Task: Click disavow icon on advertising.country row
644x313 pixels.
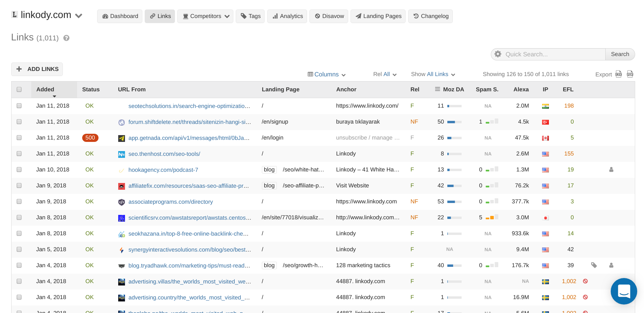Action: [586, 297]
